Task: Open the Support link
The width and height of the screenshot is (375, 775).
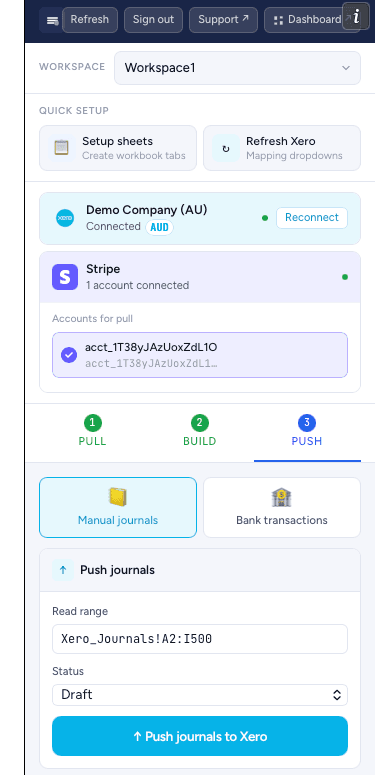Action: (x=223, y=20)
